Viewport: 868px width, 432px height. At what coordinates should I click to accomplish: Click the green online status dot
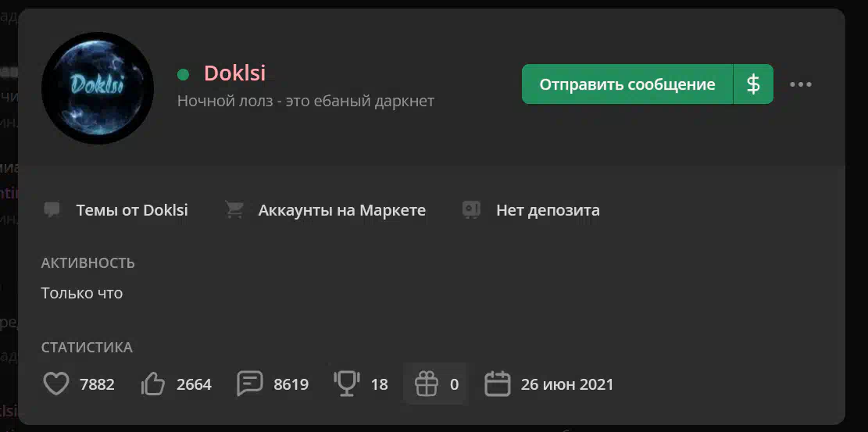click(184, 74)
